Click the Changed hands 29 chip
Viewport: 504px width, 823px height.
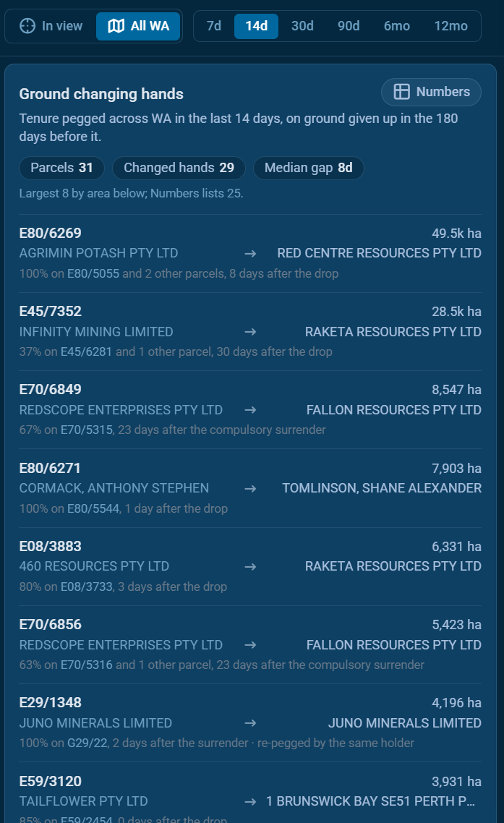(x=179, y=168)
